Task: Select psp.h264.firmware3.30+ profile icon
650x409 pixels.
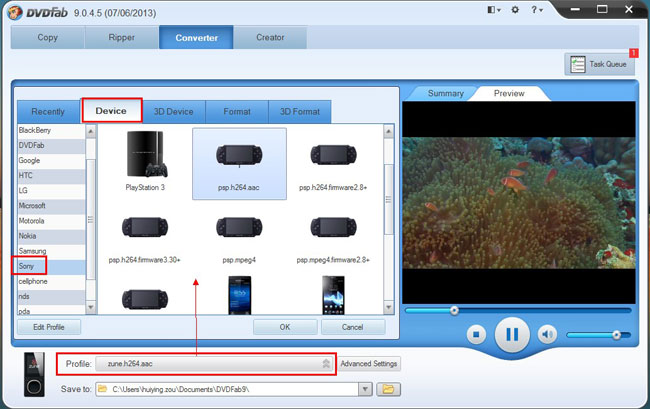Action: [x=145, y=227]
